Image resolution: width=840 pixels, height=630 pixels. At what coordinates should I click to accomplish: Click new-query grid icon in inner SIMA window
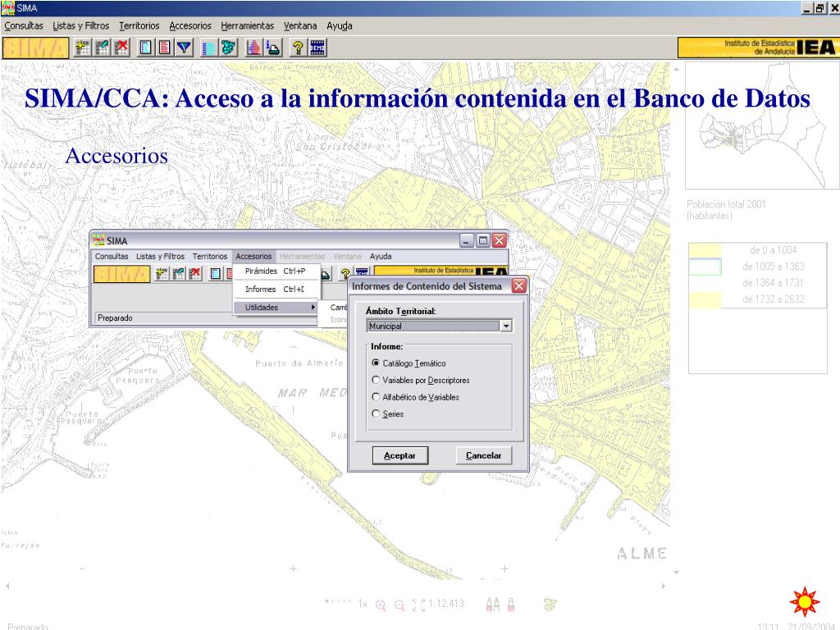pyautogui.click(x=162, y=274)
